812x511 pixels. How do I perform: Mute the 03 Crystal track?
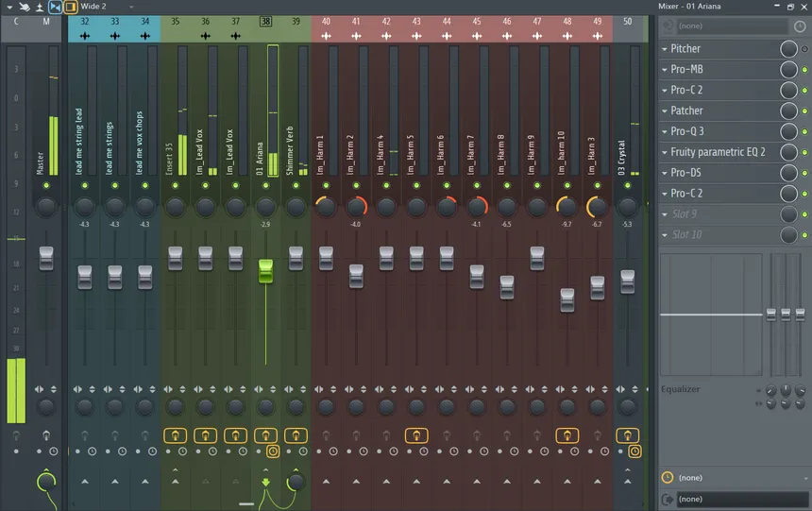pos(628,185)
